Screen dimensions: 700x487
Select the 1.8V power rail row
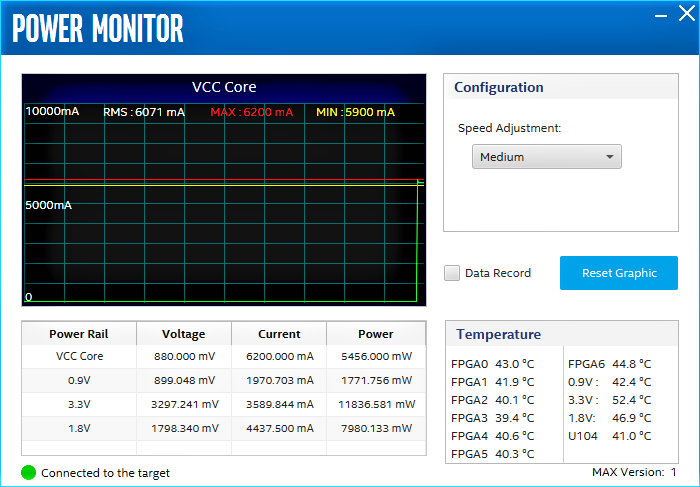click(79, 428)
